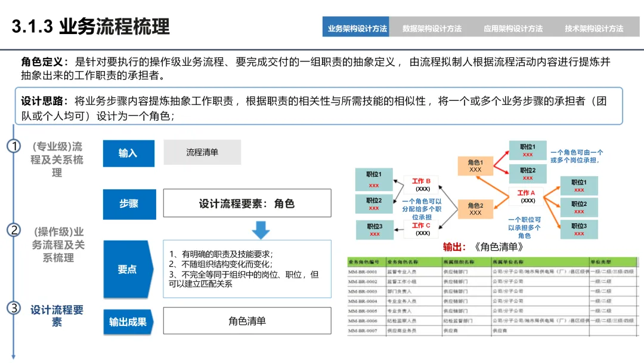Select the 角色清单 output box

pos(247,321)
